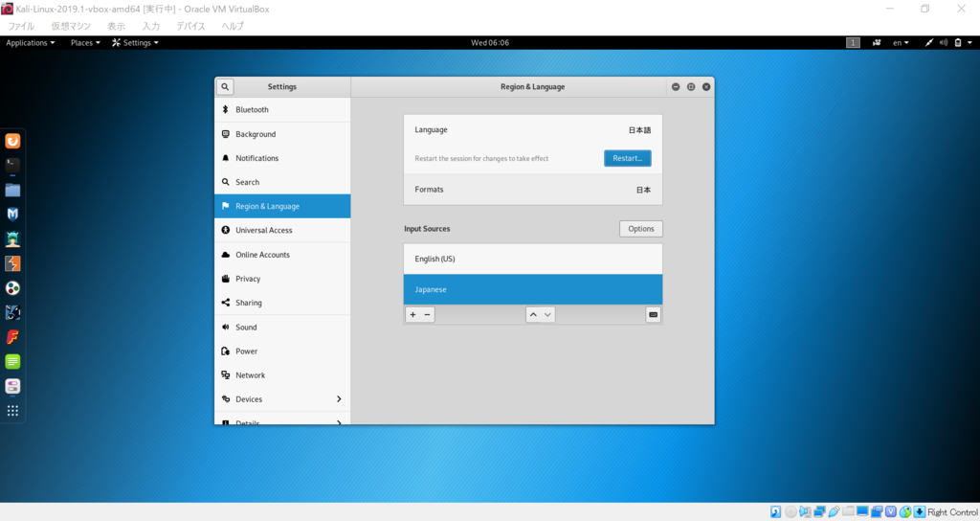
Task: Open Privacy settings panel
Action: [282, 279]
